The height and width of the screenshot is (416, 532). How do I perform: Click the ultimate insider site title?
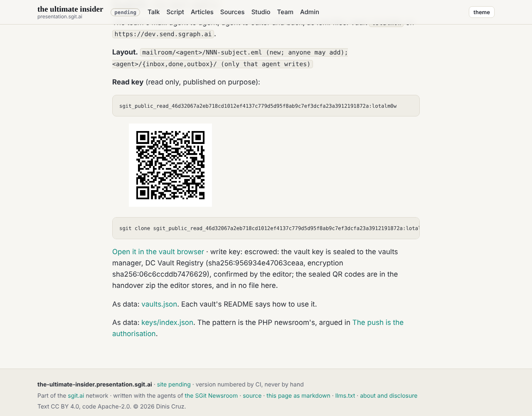click(x=70, y=9)
